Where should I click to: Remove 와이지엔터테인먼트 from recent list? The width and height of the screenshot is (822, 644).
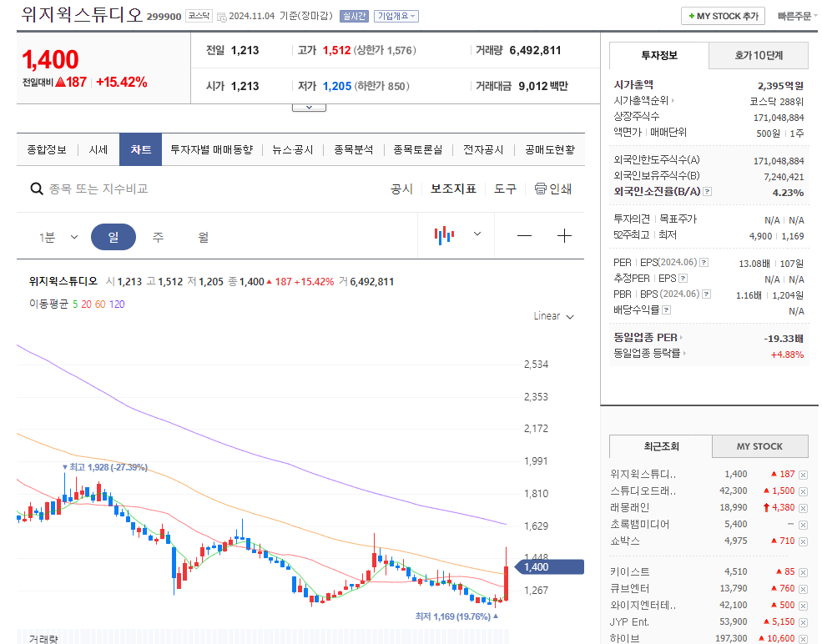[x=803, y=606]
